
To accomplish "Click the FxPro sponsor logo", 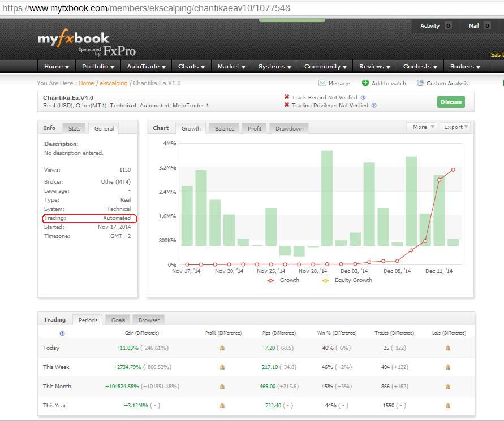I will (x=119, y=51).
